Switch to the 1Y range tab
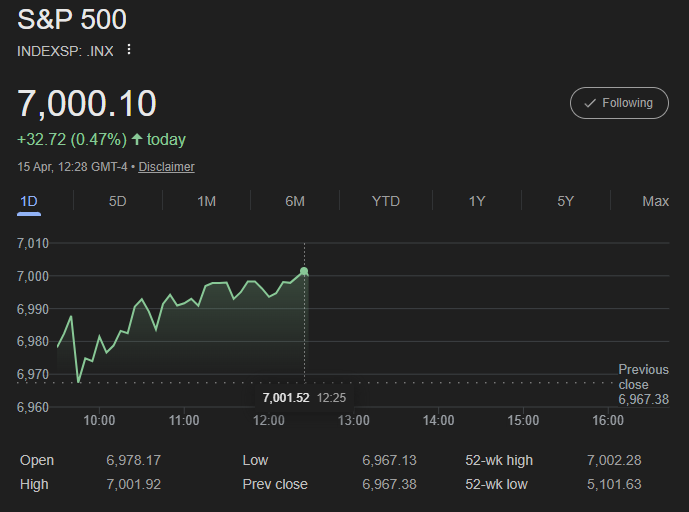The image size is (689, 512). 477,201
